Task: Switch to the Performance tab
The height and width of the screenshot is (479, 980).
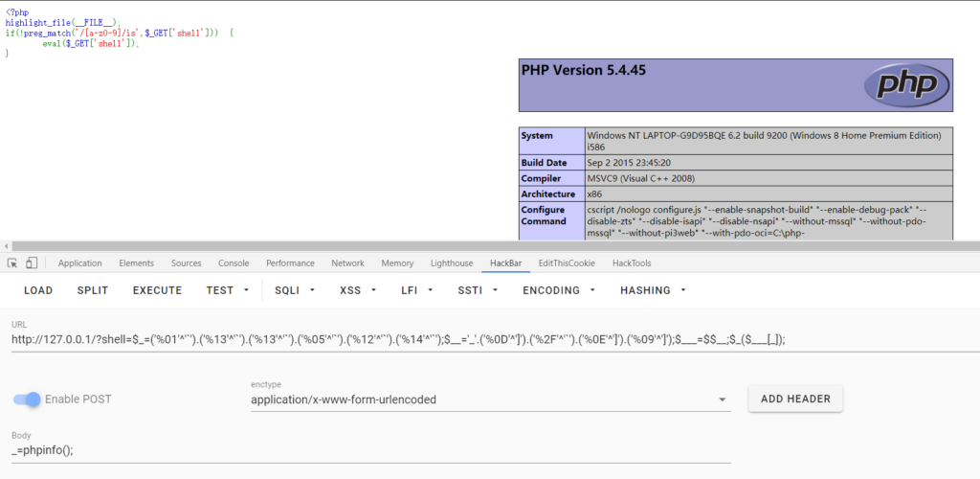Action: point(290,263)
